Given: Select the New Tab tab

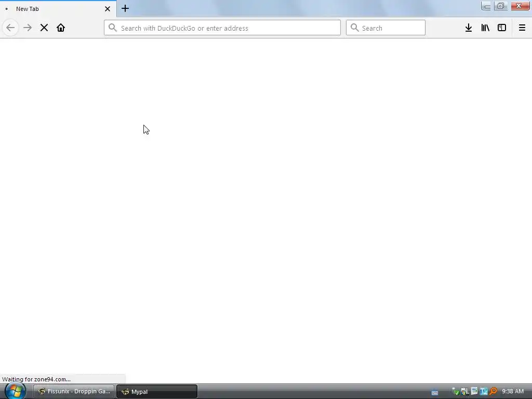Looking at the screenshot, I should coord(58,9).
